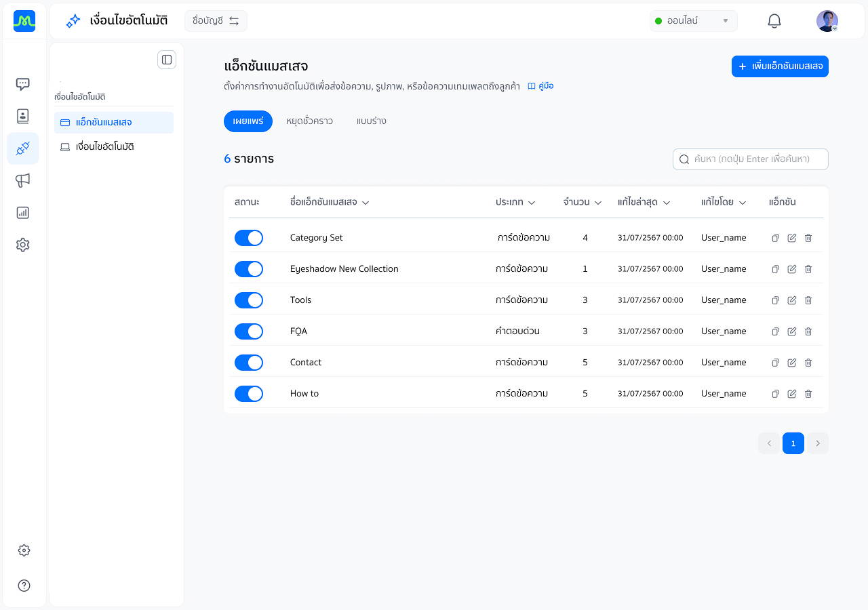The height and width of the screenshot is (610, 868).
Task: Edit the Contact row
Action: (792, 363)
